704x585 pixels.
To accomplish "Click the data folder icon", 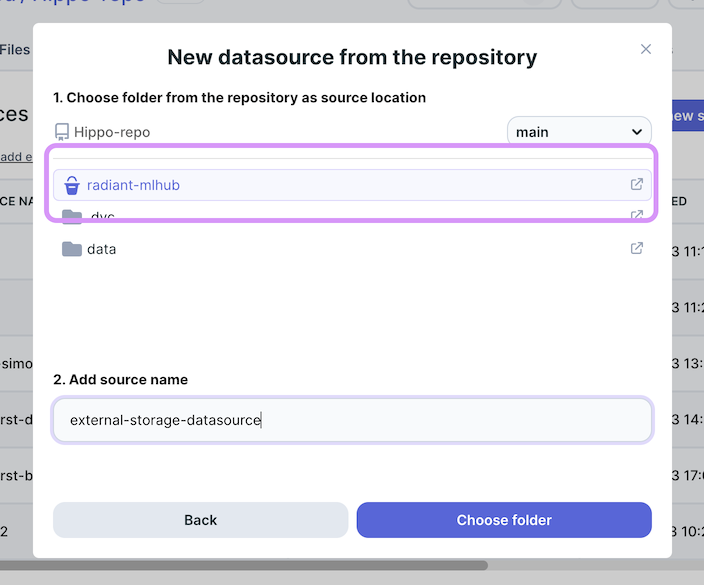I will (71, 249).
